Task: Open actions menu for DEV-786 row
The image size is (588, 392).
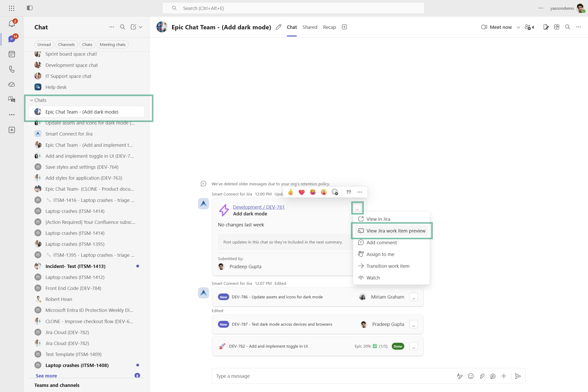Action: tap(414, 297)
